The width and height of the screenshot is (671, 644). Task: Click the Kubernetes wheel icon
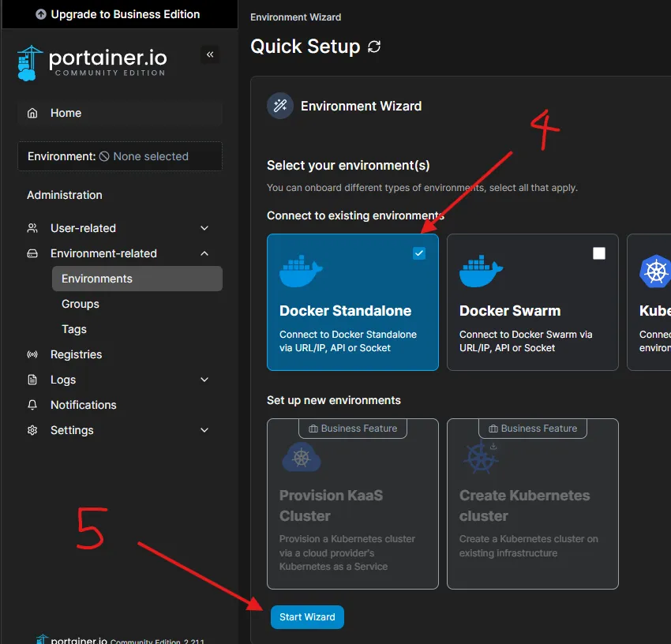655,271
